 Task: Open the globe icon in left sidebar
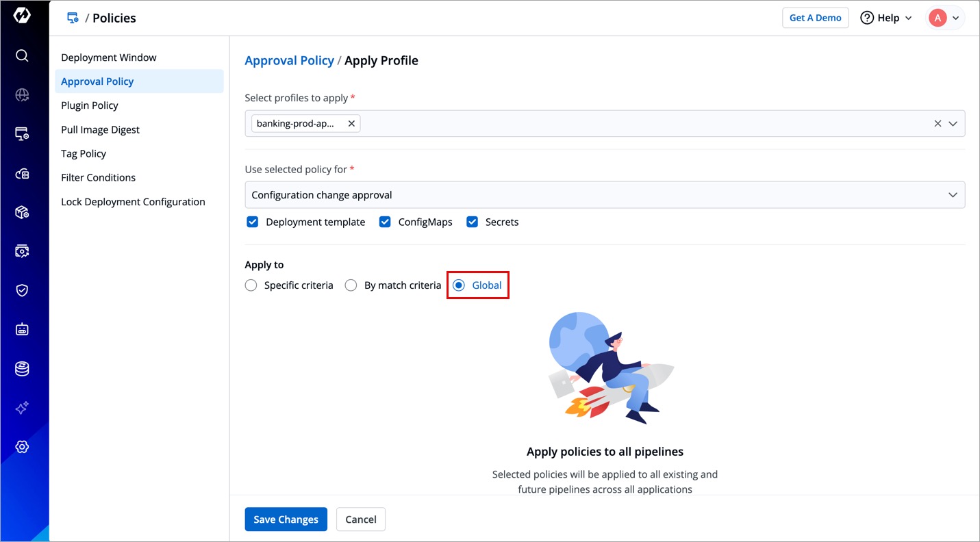22,95
